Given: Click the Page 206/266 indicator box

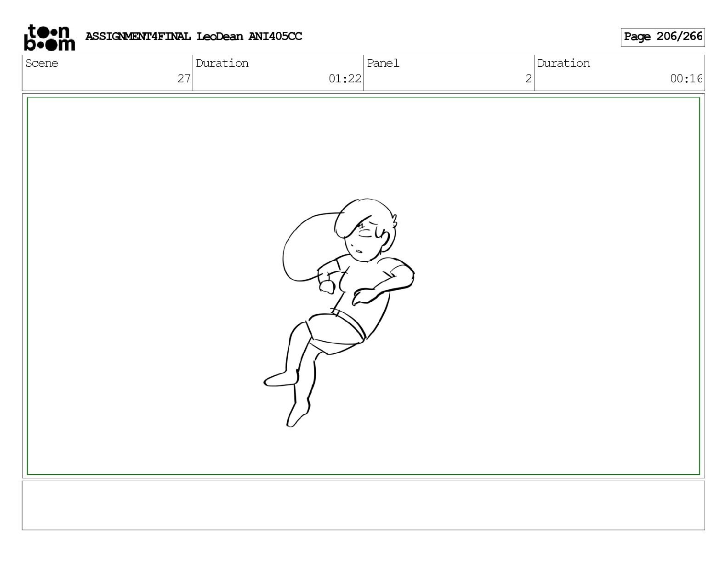Looking at the screenshot, I should click(x=662, y=37).
